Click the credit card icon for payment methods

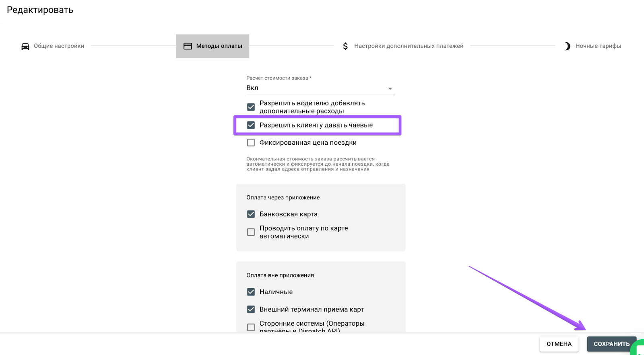188,46
